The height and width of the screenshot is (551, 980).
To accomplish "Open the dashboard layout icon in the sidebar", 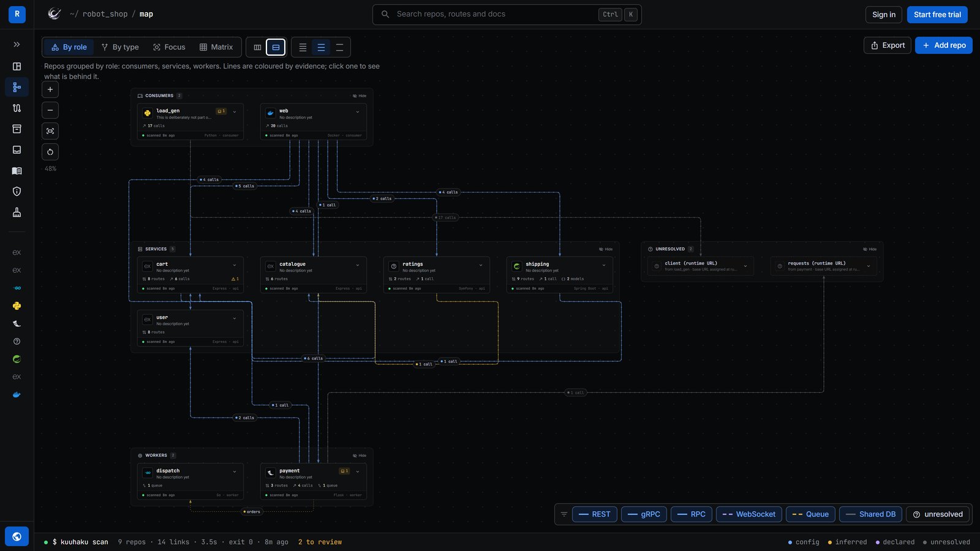I will [17, 66].
